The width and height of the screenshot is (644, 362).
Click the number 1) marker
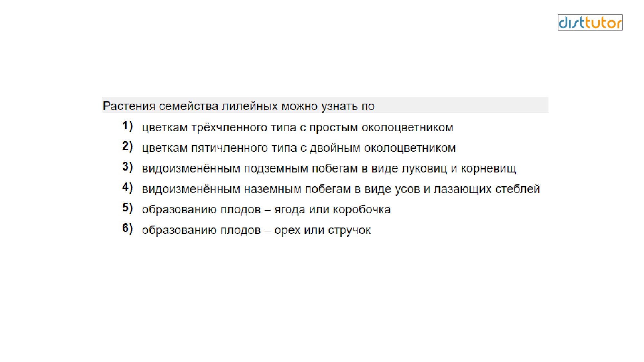pyautogui.click(x=128, y=126)
